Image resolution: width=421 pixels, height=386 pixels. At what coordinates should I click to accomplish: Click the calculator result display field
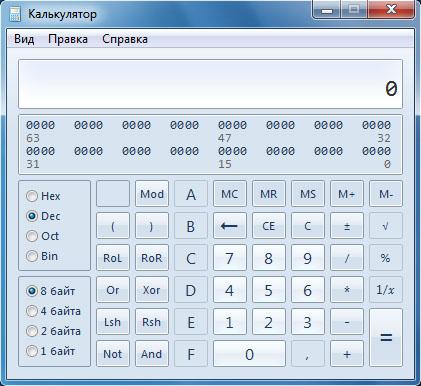tap(210, 84)
